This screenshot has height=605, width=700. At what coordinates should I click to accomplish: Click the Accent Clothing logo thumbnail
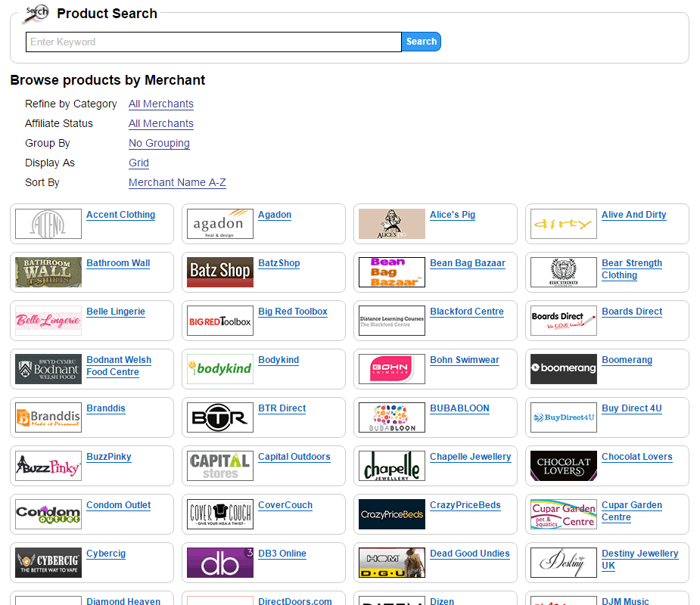click(x=48, y=224)
